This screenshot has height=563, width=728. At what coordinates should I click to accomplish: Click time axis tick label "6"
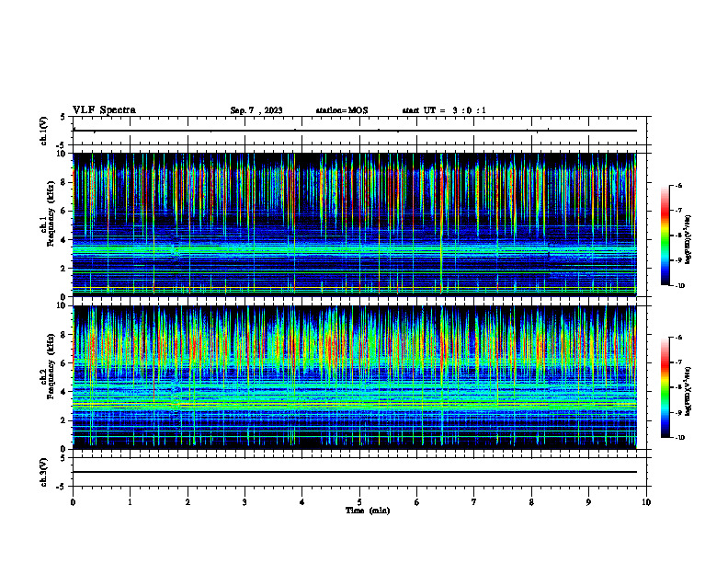click(417, 502)
